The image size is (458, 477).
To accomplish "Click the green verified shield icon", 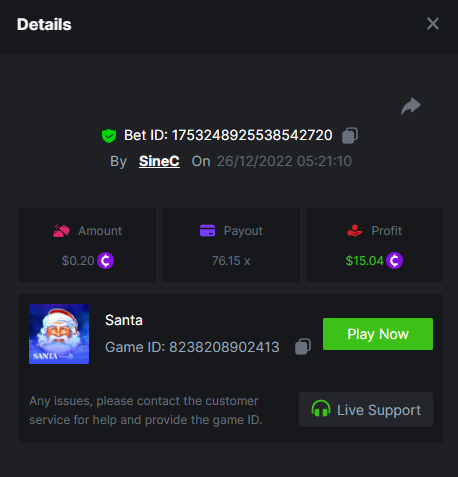I will tap(109, 136).
